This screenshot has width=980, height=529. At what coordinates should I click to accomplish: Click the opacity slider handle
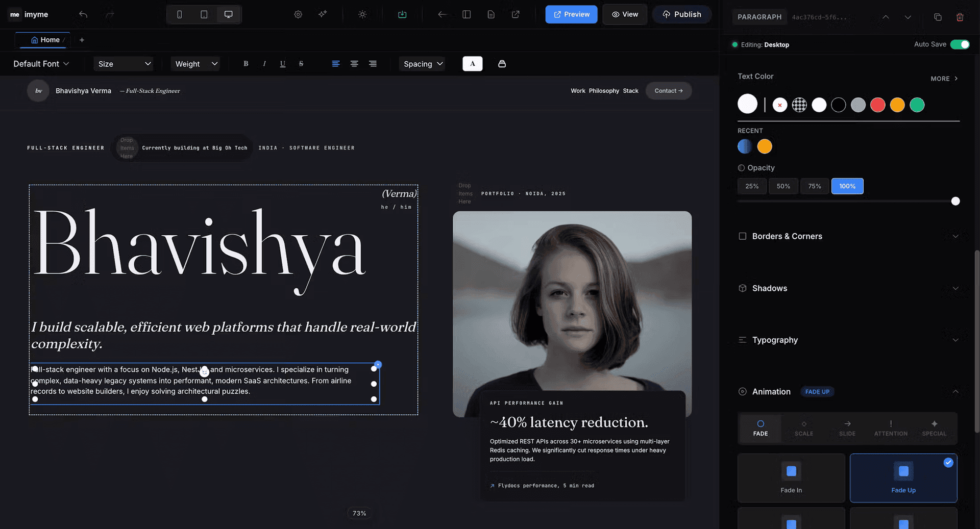coord(955,201)
